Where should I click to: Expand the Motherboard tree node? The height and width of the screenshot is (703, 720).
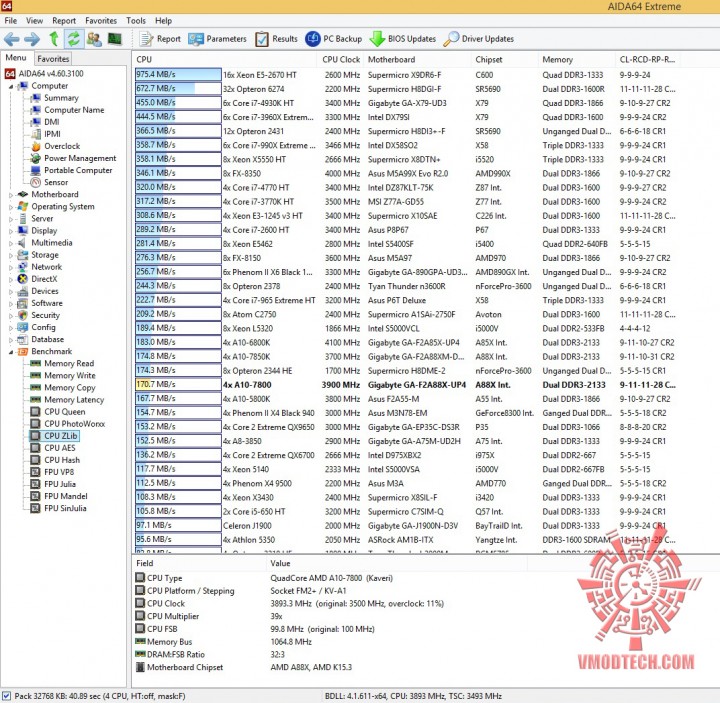(x=11, y=195)
